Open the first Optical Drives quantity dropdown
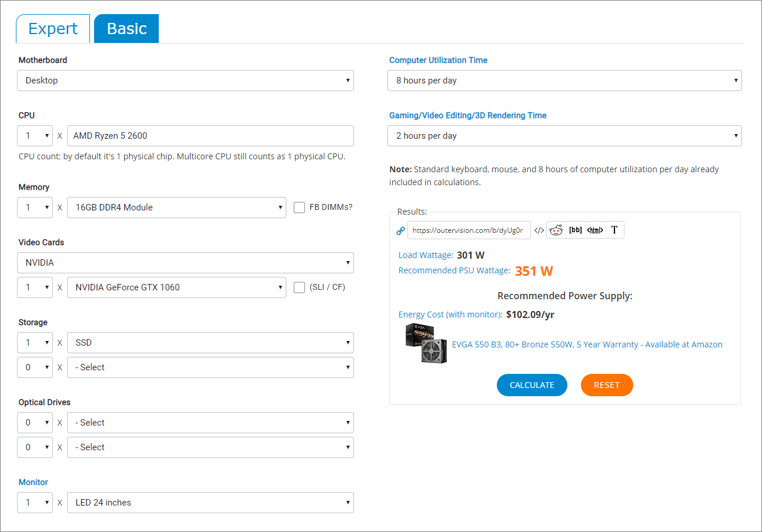 tap(35, 423)
